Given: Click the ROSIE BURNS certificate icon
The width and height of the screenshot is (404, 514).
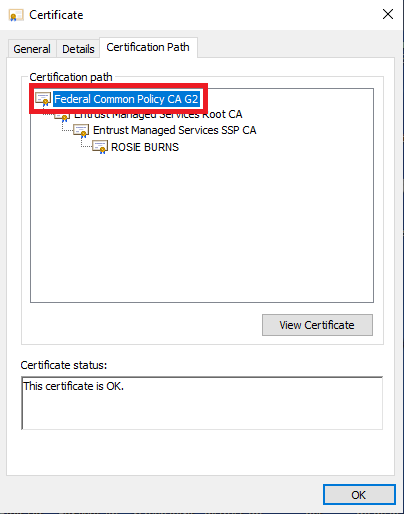Looking at the screenshot, I should [x=100, y=147].
